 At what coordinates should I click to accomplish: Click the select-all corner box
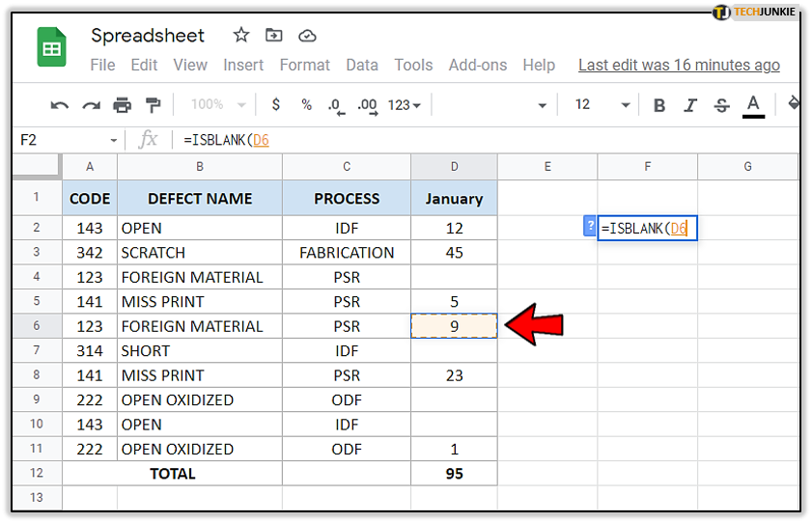pyautogui.click(x=37, y=167)
